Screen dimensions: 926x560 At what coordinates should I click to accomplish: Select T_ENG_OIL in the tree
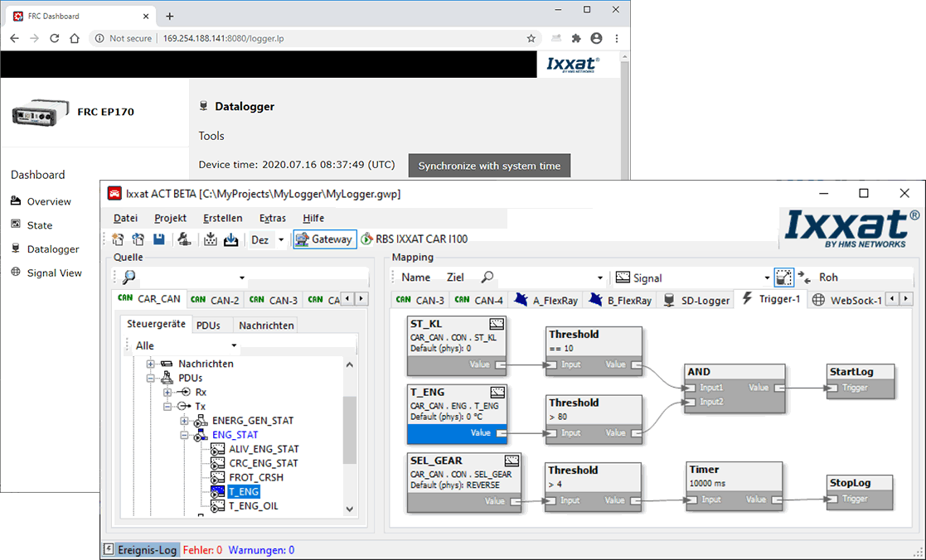254,505
